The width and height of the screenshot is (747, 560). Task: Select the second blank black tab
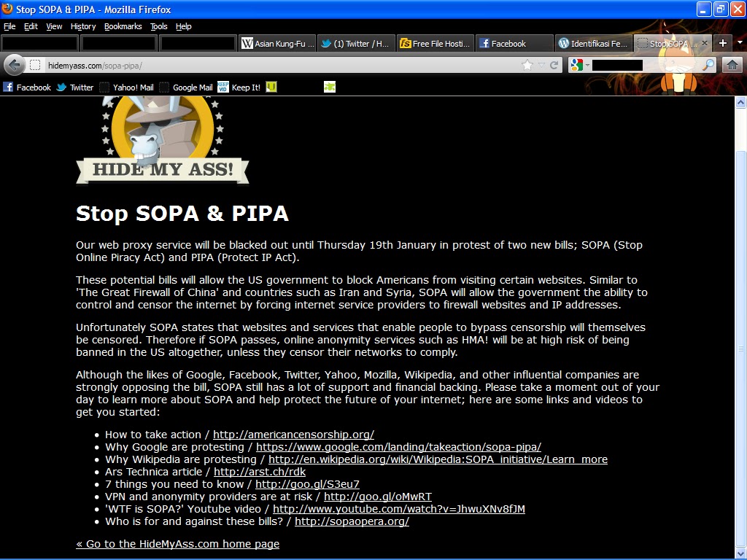(119, 43)
